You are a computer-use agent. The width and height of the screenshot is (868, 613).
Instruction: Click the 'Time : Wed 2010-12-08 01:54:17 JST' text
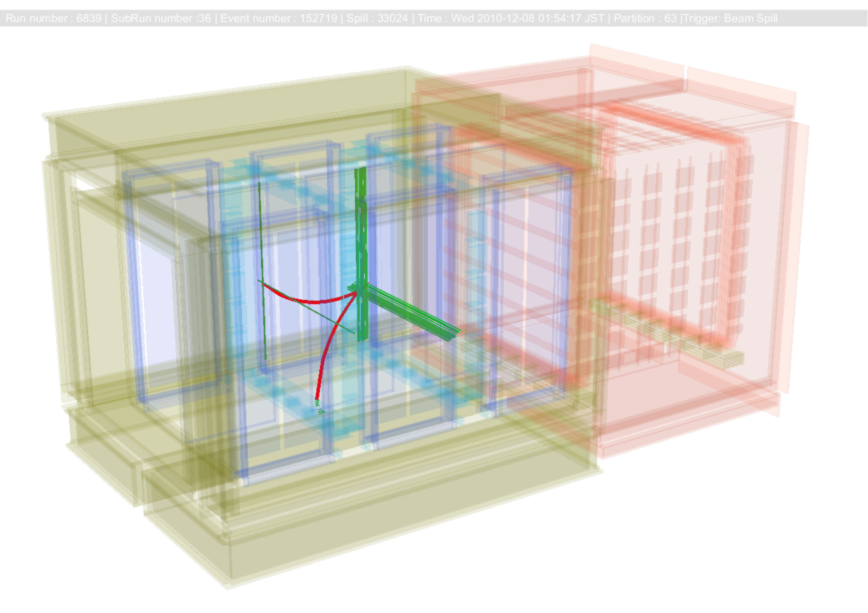point(511,18)
